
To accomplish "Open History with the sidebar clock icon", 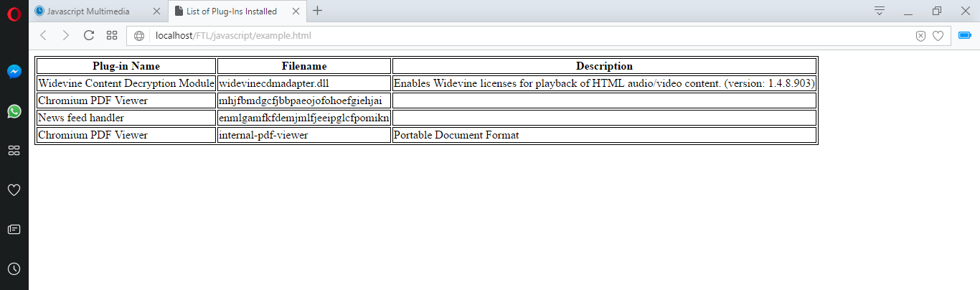I will [x=14, y=268].
